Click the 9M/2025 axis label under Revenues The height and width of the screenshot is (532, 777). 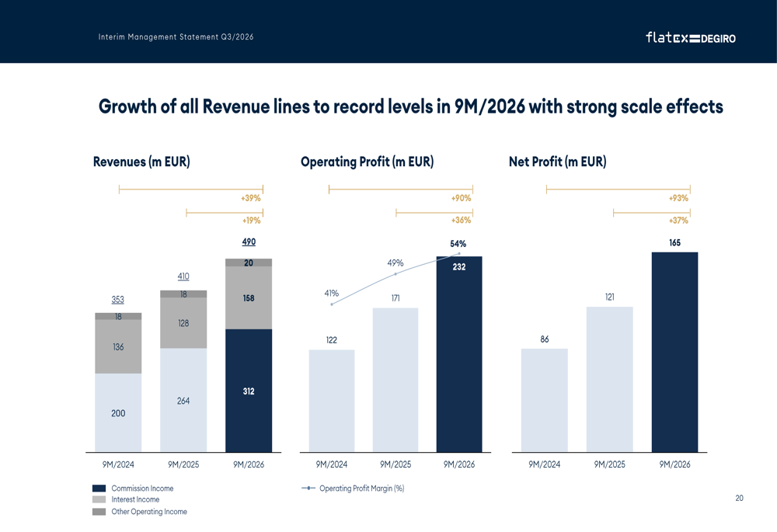183,464
